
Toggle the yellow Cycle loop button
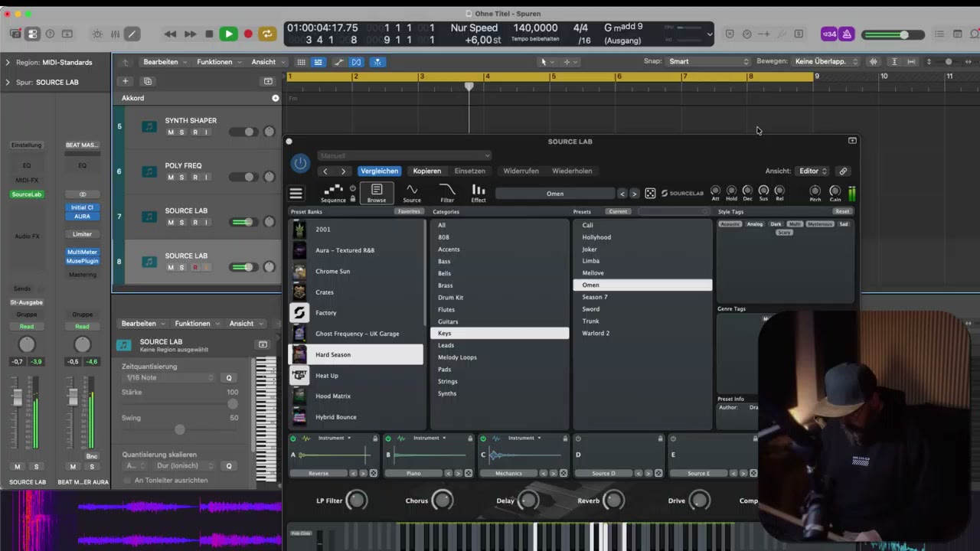click(x=267, y=34)
